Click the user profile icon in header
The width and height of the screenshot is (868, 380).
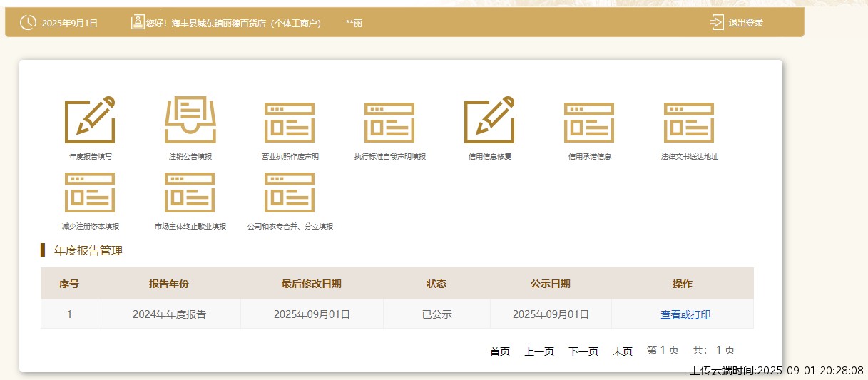tap(138, 22)
